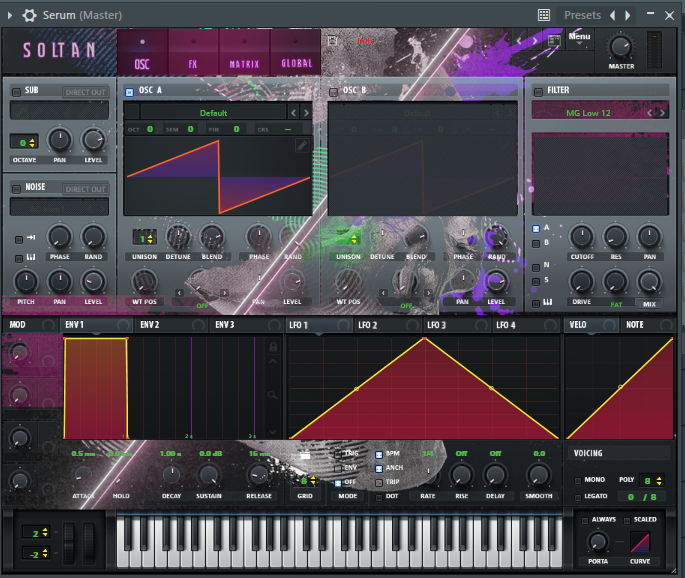Toggle noise one-shot arrow checkbox

(19, 239)
